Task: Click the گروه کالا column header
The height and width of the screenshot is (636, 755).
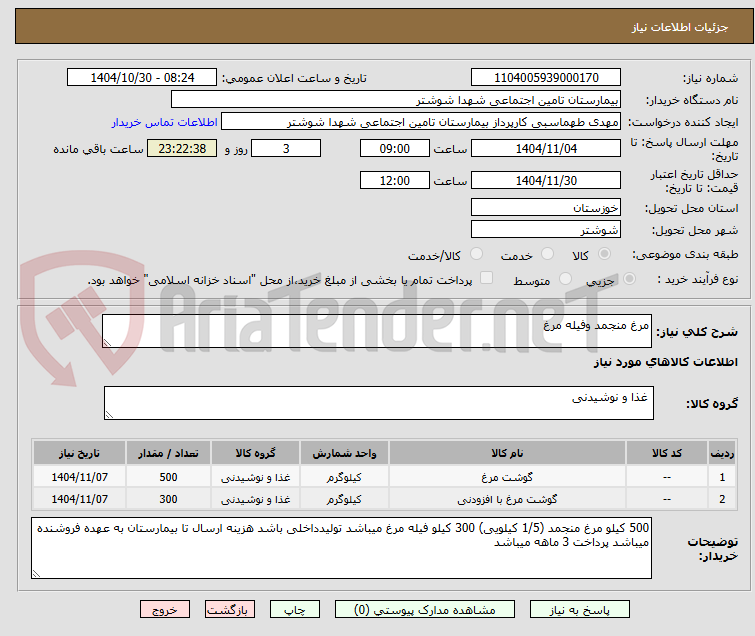Action: click(x=255, y=453)
